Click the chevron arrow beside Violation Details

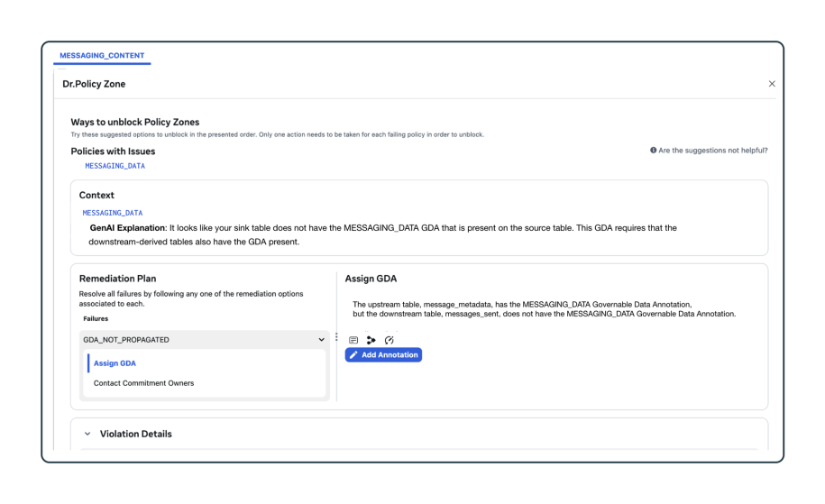click(87, 434)
